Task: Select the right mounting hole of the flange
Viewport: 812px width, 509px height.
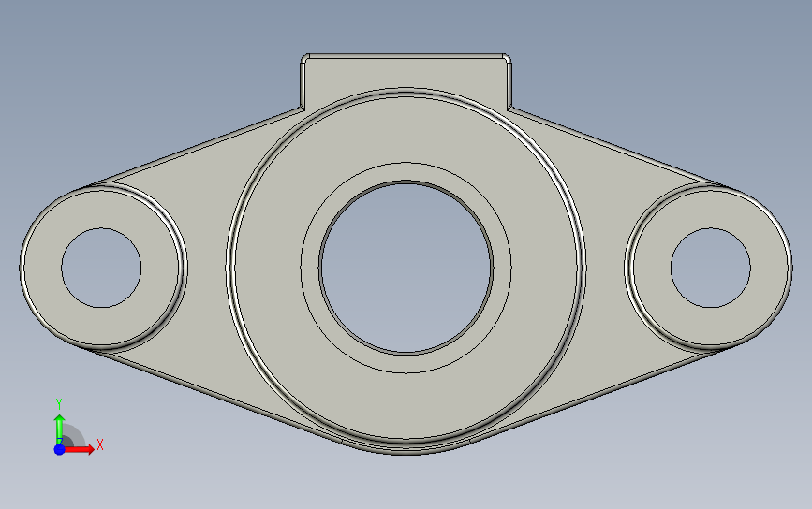Action: (x=711, y=268)
